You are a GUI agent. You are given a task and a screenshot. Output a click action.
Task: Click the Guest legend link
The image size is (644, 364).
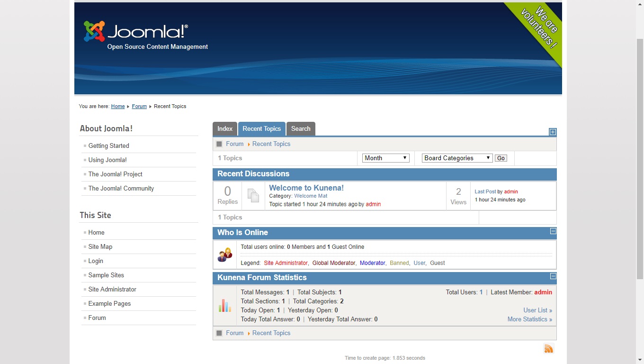[438, 263]
